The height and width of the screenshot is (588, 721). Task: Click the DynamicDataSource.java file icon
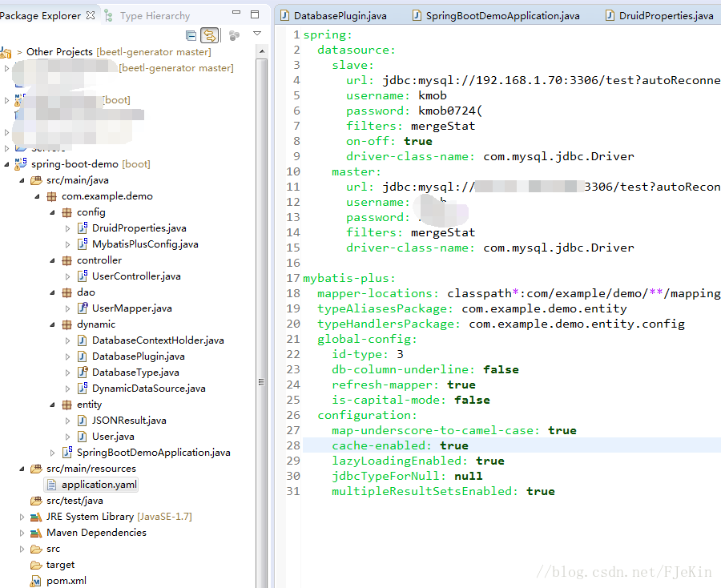point(83,389)
